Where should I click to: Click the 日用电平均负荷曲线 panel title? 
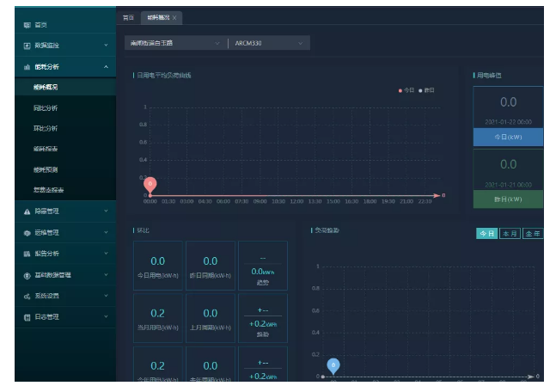[x=164, y=75]
